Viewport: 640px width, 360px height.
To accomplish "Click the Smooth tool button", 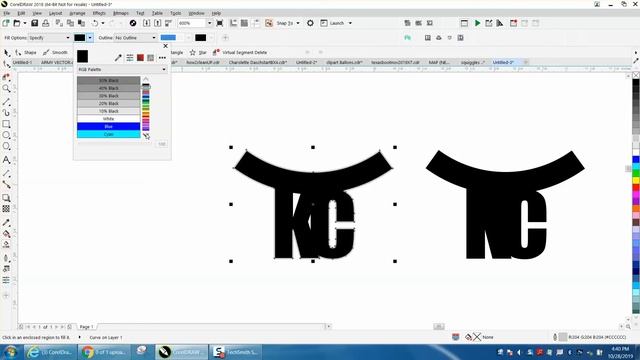I will click(x=55, y=53).
